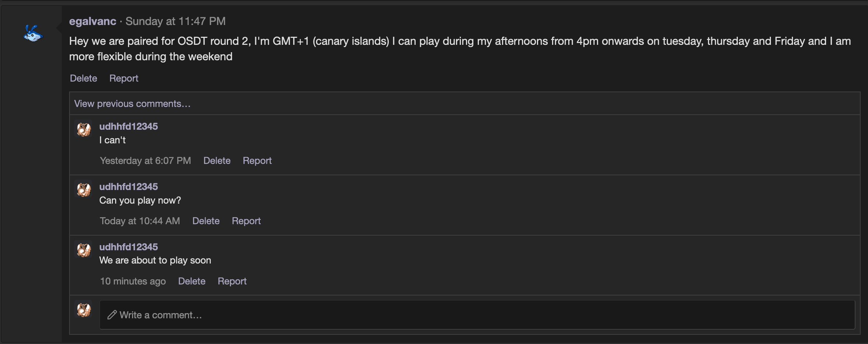Open egalvanc's profile via username

click(x=93, y=21)
